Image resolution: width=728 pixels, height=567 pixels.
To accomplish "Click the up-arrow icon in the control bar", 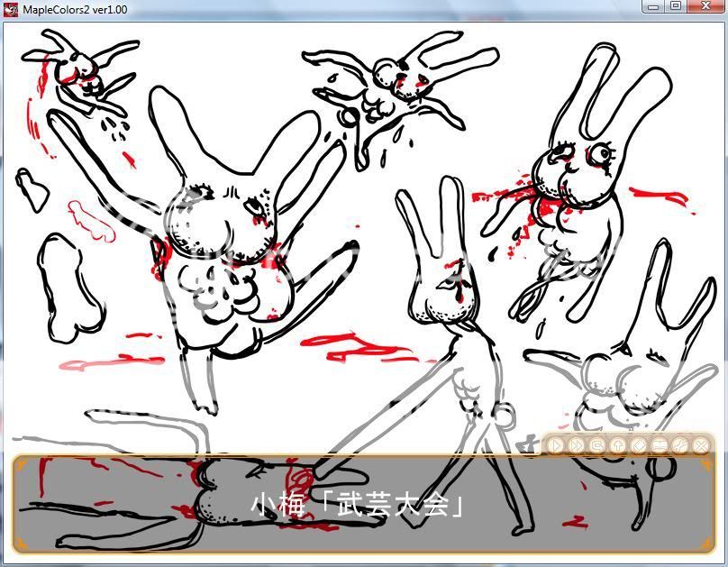I will [x=618, y=445].
